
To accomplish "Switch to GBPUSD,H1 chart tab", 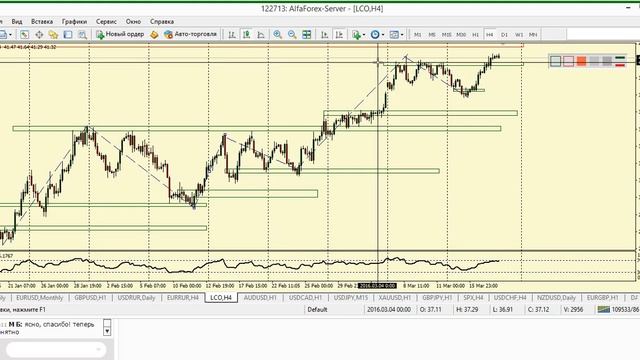I will tap(90, 298).
